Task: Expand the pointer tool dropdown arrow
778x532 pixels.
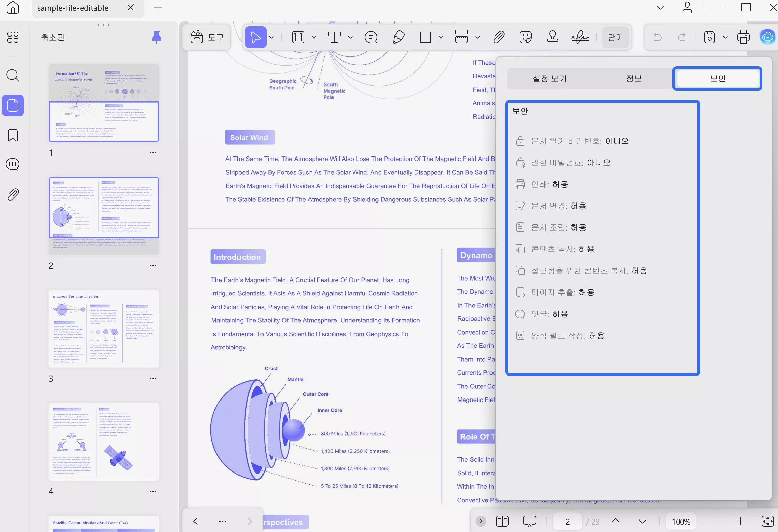Action: 271,37
